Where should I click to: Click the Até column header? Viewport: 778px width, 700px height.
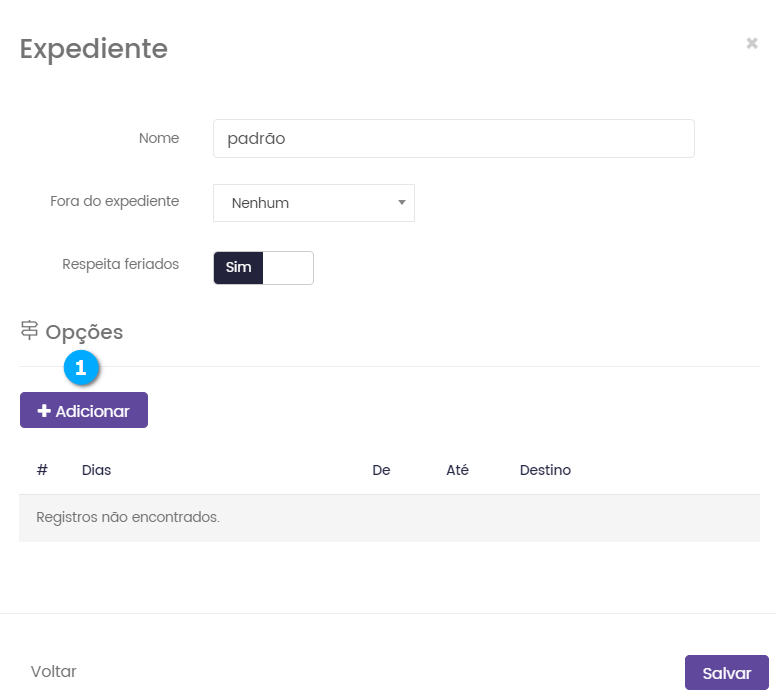point(457,470)
